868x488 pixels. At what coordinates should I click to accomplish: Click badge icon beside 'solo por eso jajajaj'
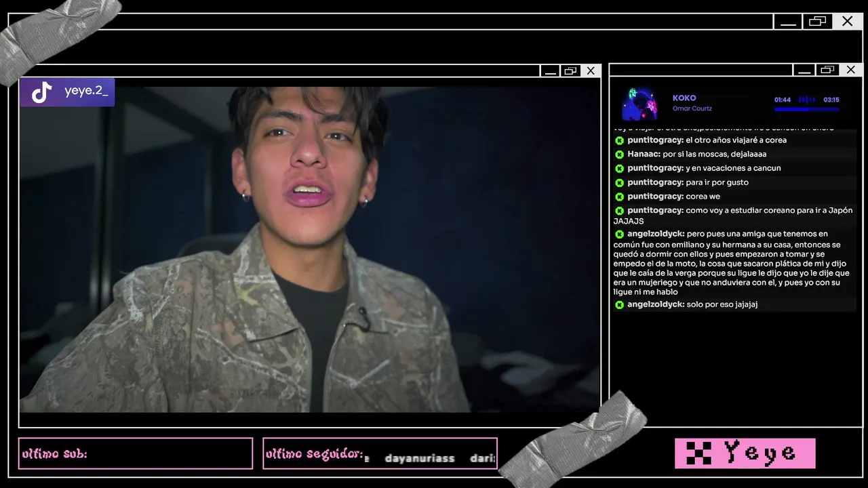619,305
